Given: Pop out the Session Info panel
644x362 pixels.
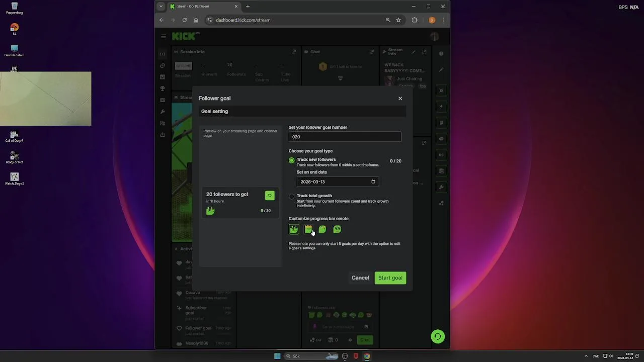Looking at the screenshot, I should click(294, 52).
